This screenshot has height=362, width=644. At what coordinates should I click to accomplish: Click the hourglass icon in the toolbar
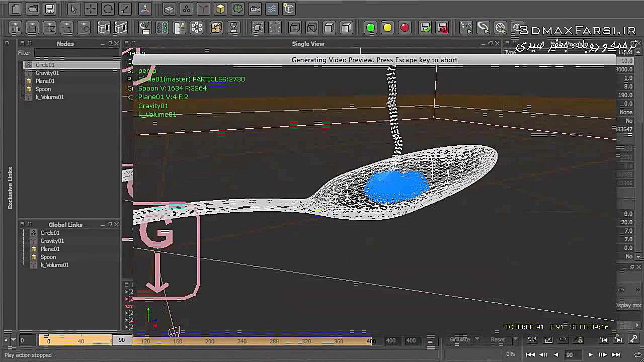coord(233,28)
